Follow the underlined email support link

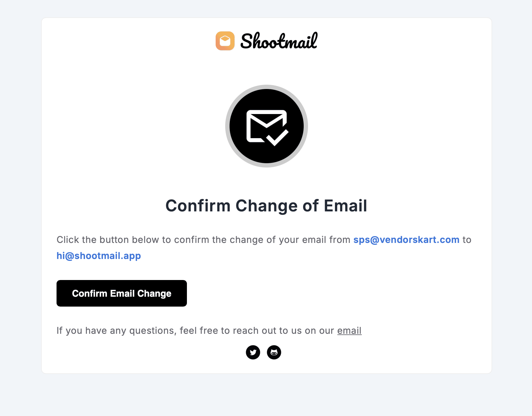point(349,331)
